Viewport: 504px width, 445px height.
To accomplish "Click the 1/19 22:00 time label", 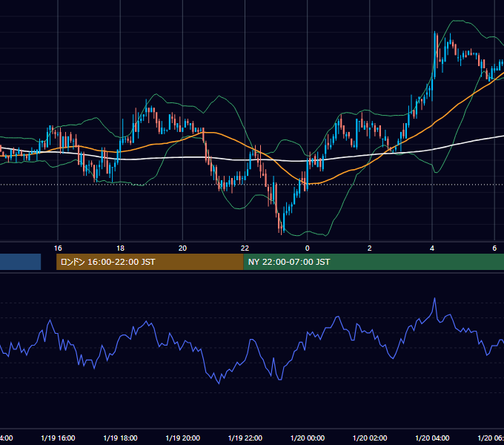I will [245, 438].
